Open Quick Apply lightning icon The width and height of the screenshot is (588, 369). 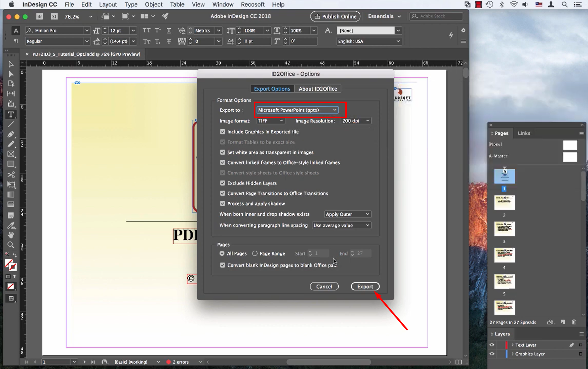pyautogui.click(x=451, y=35)
